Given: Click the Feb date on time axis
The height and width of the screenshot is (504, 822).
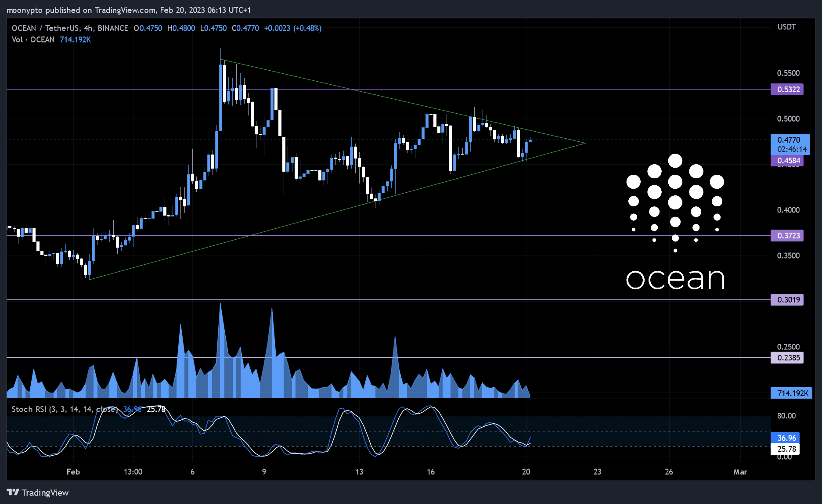Looking at the screenshot, I should click(x=73, y=472).
